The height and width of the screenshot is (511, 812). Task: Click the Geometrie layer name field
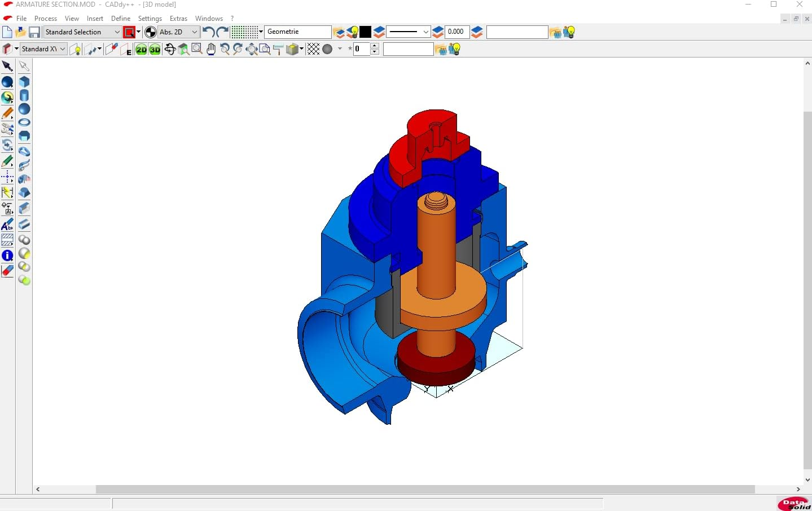[x=297, y=32]
